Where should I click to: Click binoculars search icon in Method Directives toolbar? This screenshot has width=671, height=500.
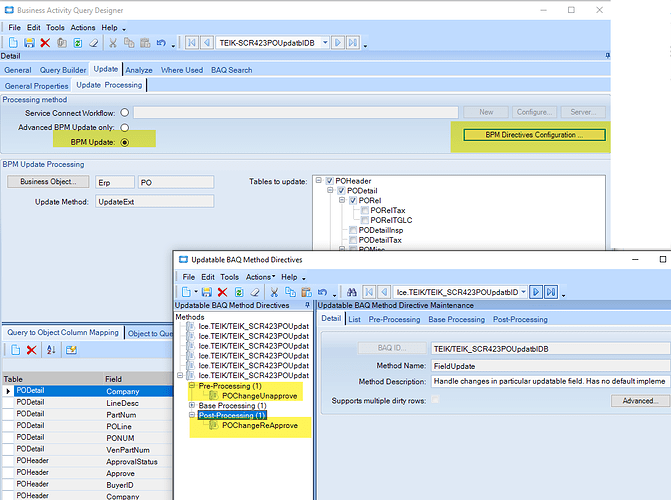pos(353,291)
